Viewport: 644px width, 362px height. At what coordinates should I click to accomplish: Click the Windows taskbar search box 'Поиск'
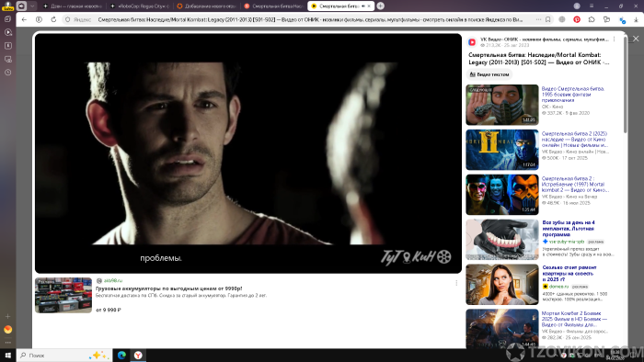point(64,356)
